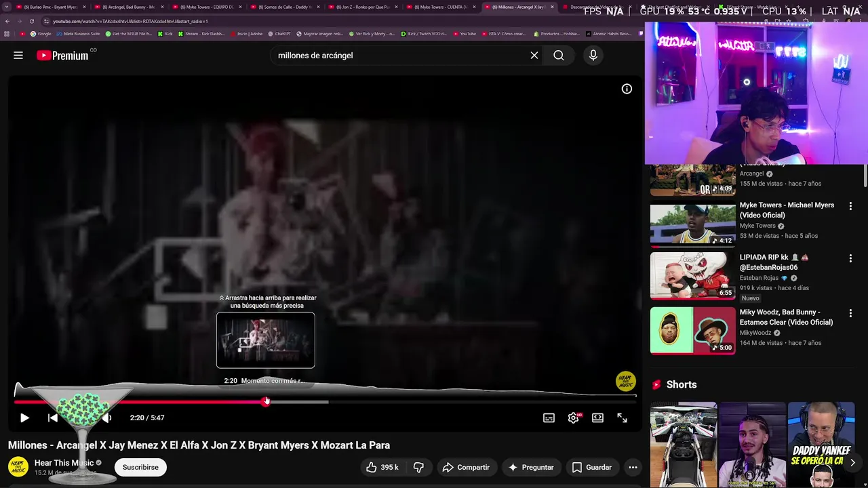868x488 pixels.
Task: Start voice search with the microphone
Action: click(593, 56)
